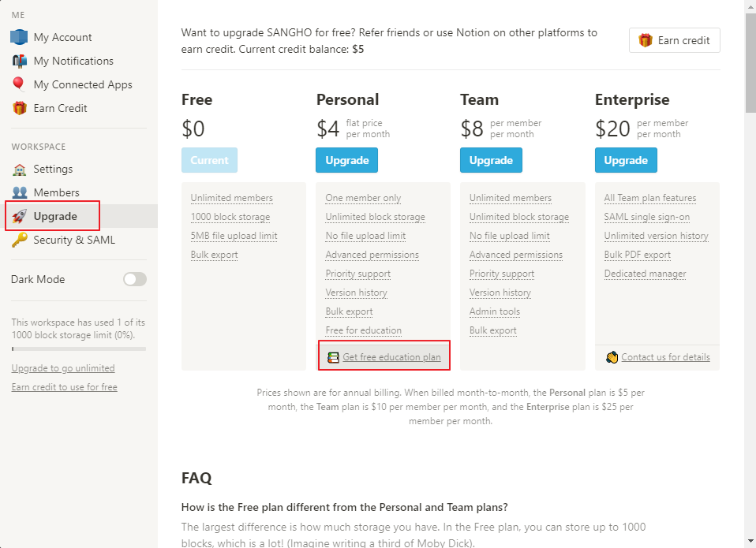
Task: Click the Earn credit button at top right
Action: point(675,40)
